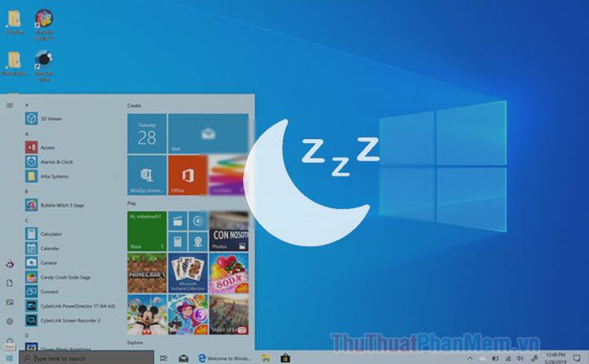Screen dimensions: 589x364
Task: Open Pictures from the Start rail
Action: [10, 302]
